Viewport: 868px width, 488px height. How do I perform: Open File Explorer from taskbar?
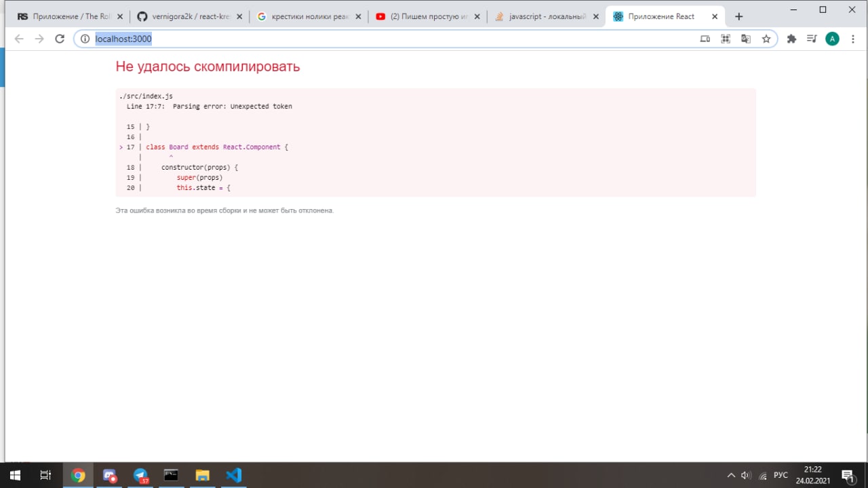click(x=202, y=475)
